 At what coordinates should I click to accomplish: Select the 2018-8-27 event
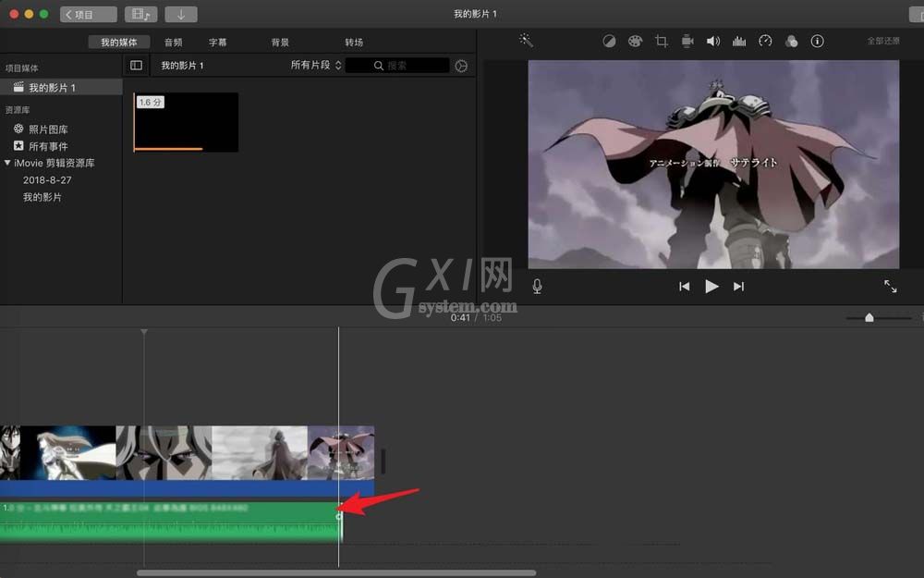point(47,180)
